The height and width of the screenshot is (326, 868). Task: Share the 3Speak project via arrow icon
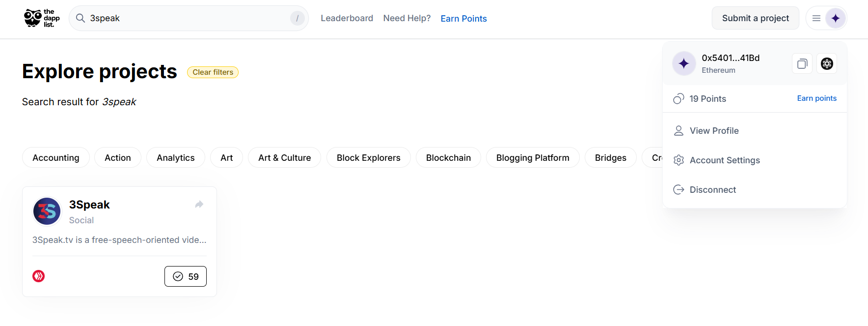coord(199,205)
